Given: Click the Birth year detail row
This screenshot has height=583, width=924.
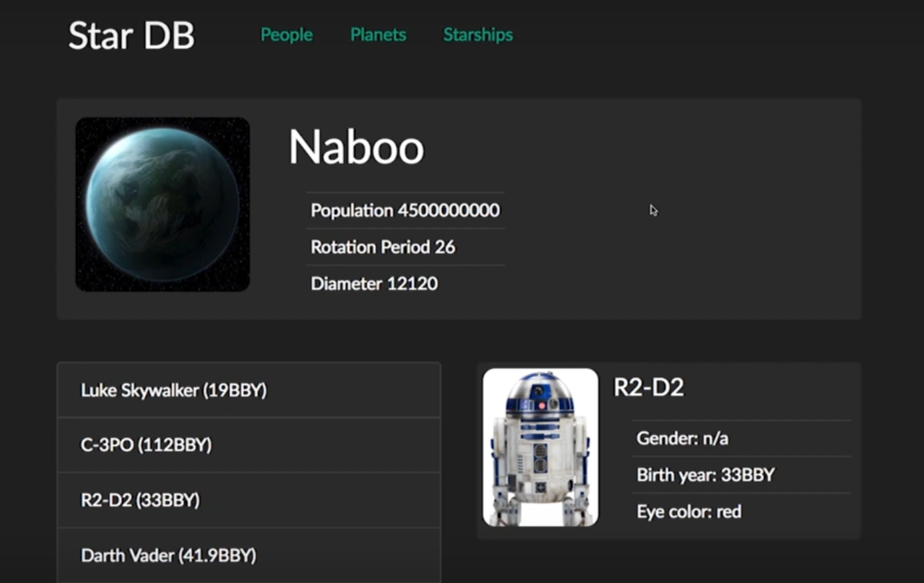Looking at the screenshot, I should [x=705, y=475].
